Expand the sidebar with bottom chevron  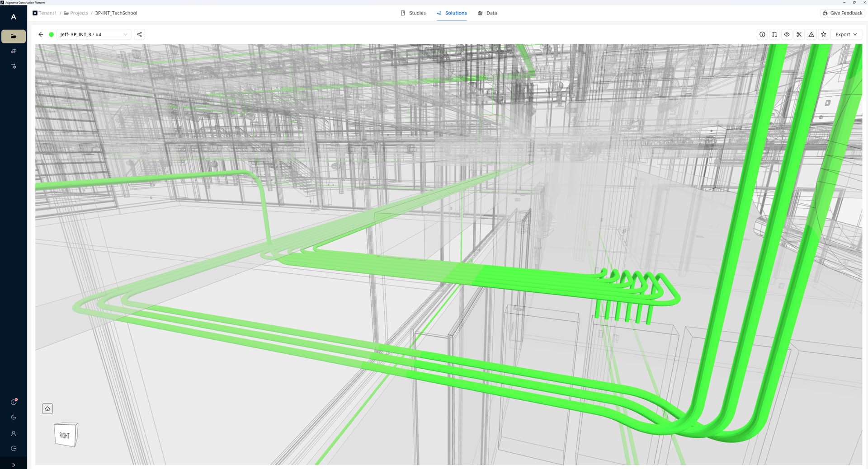tap(14, 464)
